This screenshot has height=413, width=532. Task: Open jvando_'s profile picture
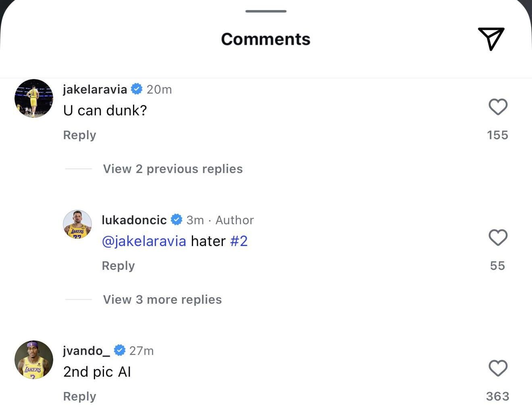[33, 359]
